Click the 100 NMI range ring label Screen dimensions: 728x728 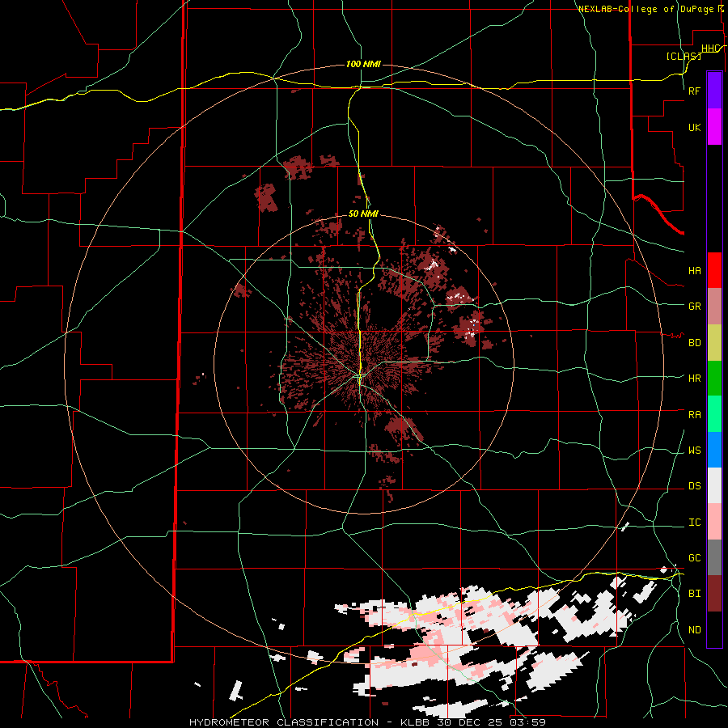coord(363,64)
